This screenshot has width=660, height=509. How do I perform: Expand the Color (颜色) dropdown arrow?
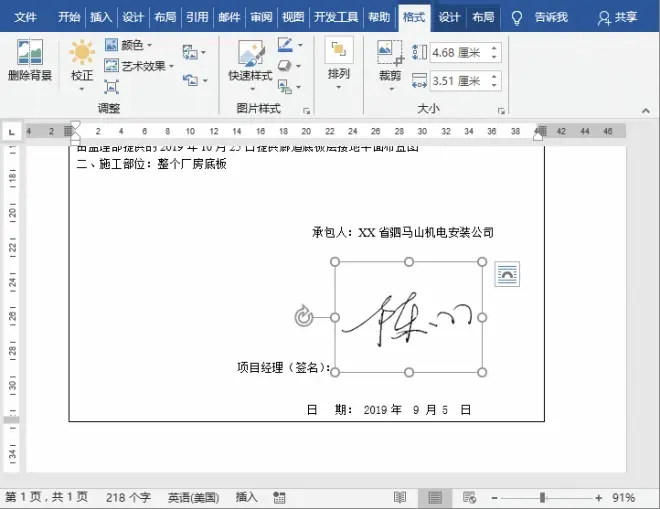pyautogui.click(x=149, y=45)
